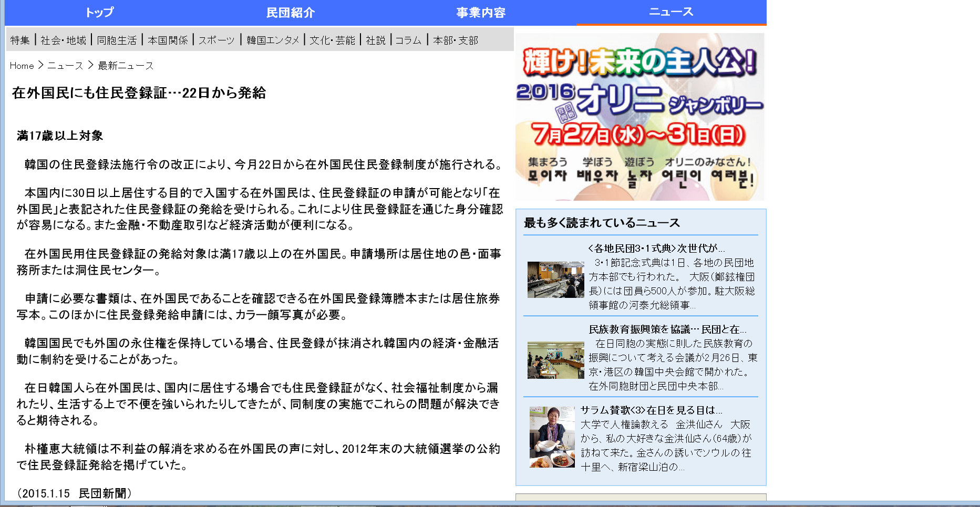Open the 文化・芸能 category
This screenshot has height=507, width=980.
pos(332,40)
